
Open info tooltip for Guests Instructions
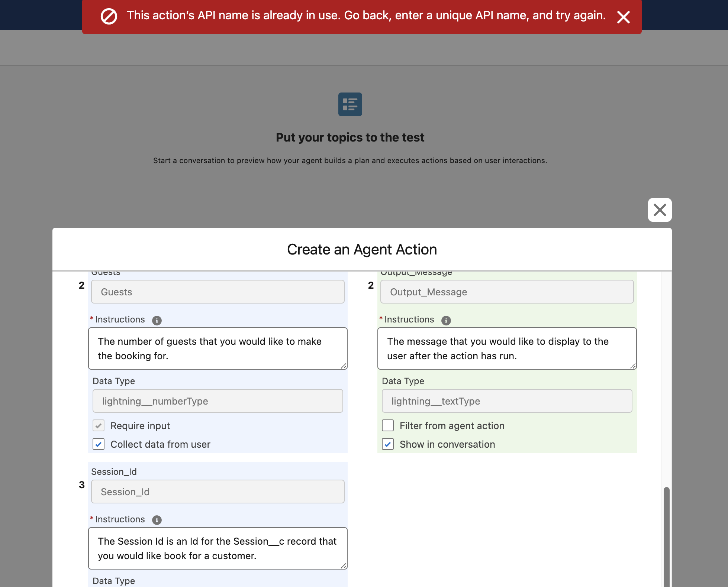pyautogui.click(x=157, y=320)
